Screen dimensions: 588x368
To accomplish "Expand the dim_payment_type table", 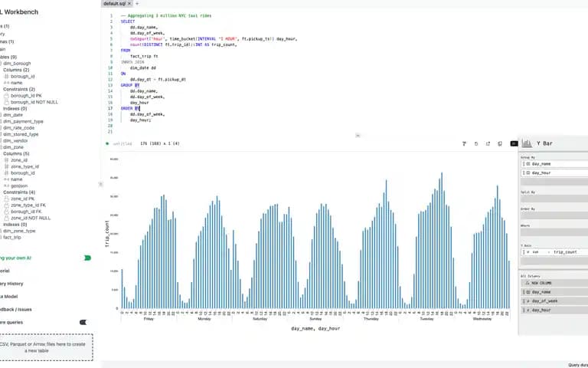I will pos(23,121).
